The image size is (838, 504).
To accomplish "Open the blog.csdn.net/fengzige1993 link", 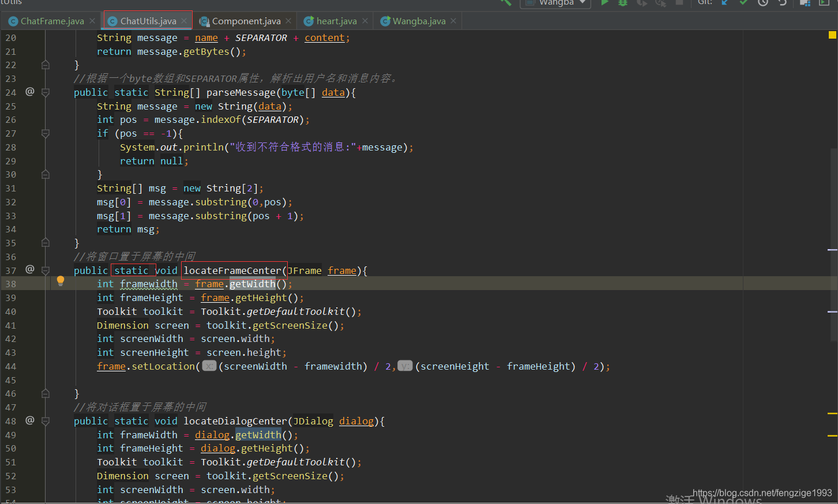I will pos(762,492).
